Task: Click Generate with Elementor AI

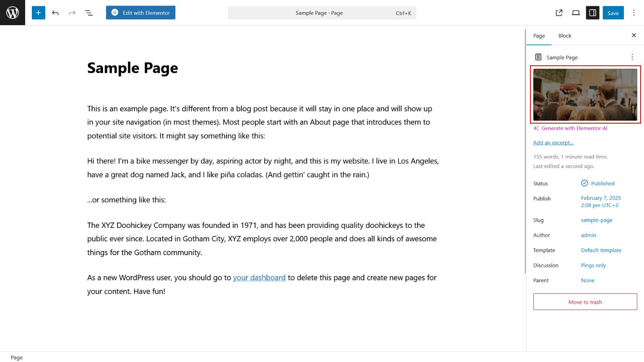Action: (574, 128)
